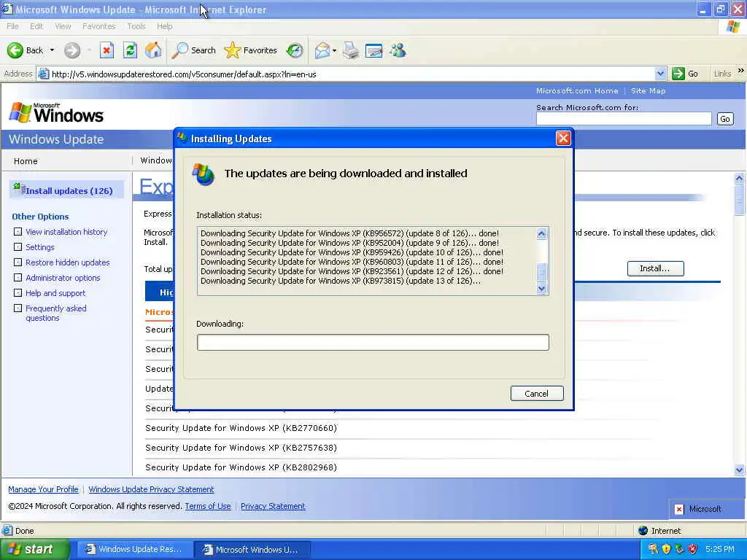Click the main page scrollbar thumb
This screenshot has width=747, height=560.
pos(740,200)
